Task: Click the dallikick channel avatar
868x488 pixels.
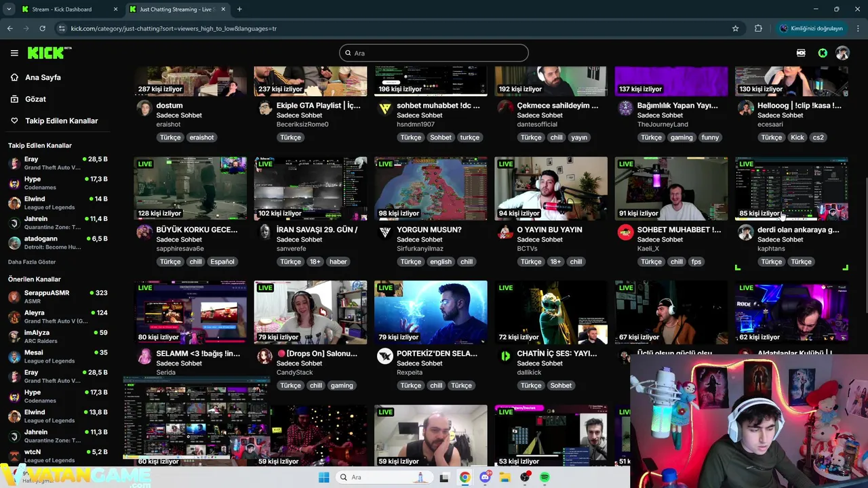Action: [505, 357]
